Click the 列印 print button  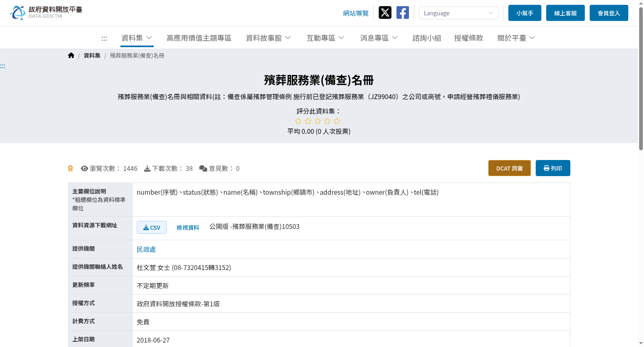[x=553, y=168]
